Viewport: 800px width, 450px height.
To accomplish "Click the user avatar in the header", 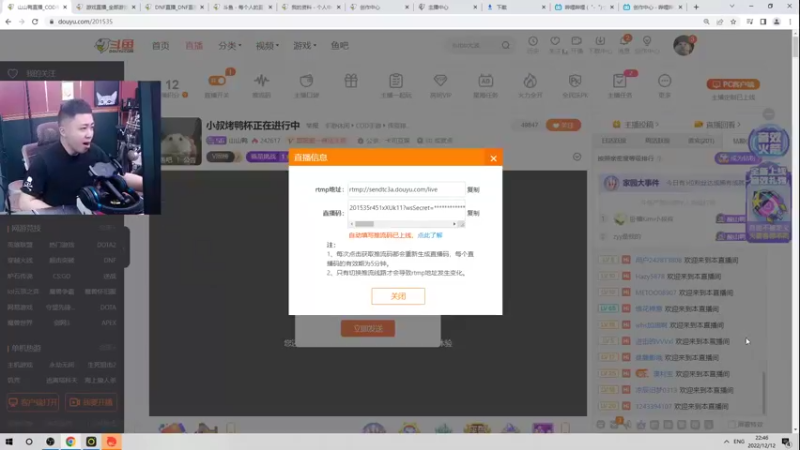I will 683,45.
